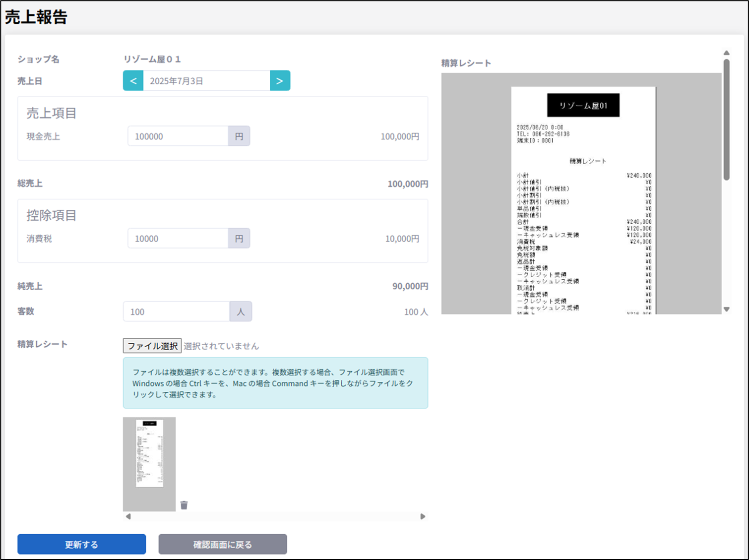
Task: Click the 確認画面に戻る button
Action: pos(223,544)
